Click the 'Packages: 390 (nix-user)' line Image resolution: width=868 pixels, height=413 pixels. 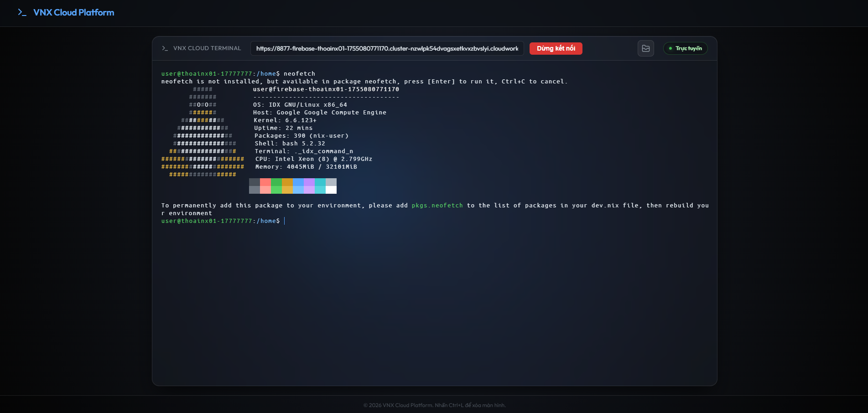click(x=301, y=135)
